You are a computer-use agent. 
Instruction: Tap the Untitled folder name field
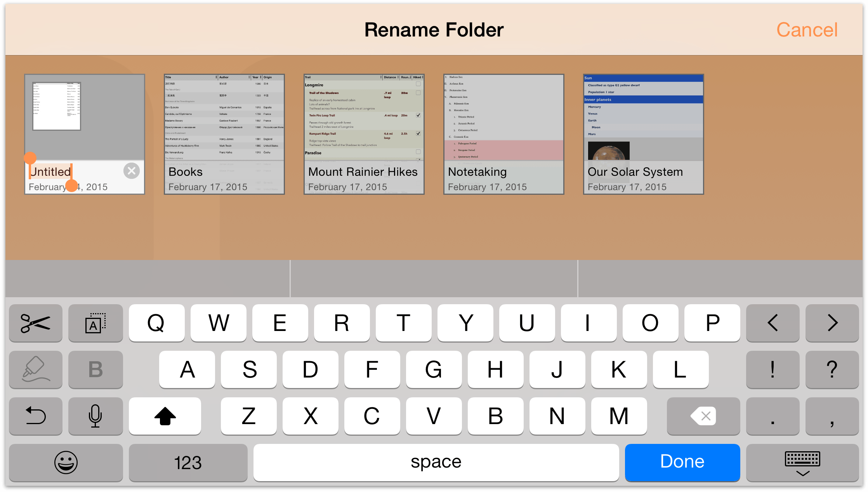50,172
